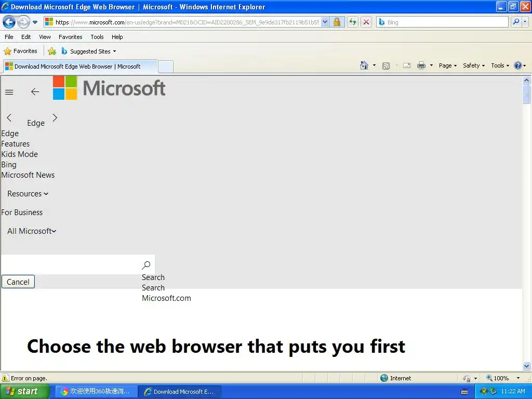The image size is (532, 399).
Task: Click the Features link
Action: click(x=15, y=144)
